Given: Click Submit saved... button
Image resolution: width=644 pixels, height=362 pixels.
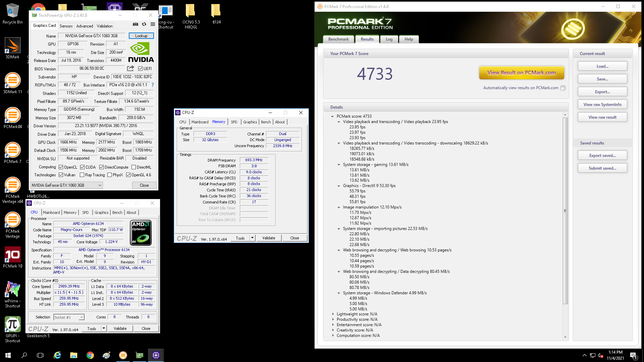Looking at the screenshot, I should click(602, 168).
